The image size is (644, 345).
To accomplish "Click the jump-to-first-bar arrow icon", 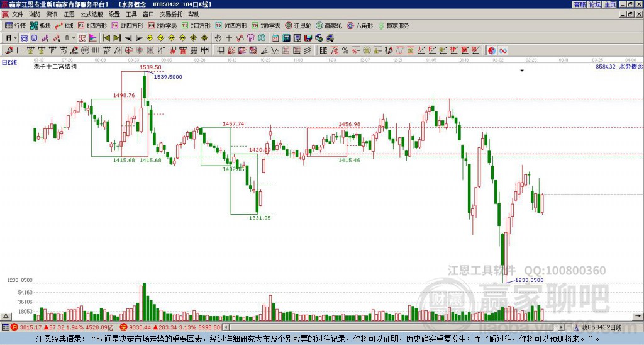I will coord(106,38).
